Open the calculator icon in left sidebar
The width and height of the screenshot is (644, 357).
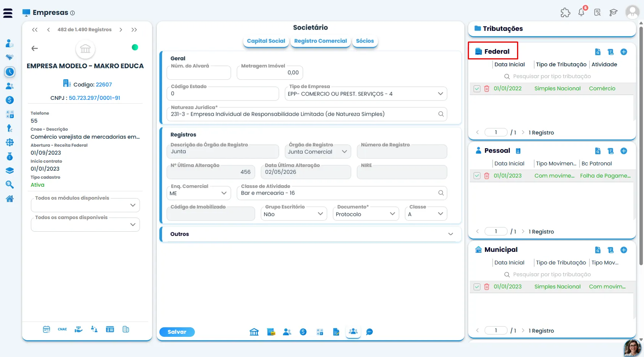(x=10, y=114)
